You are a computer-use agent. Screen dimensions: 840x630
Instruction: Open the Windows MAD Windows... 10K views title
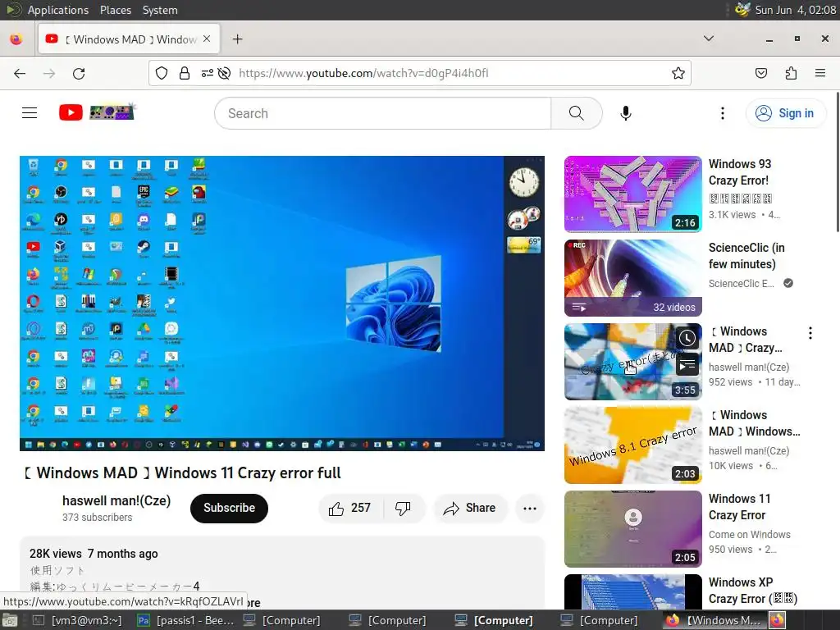(x=755, y=422)
